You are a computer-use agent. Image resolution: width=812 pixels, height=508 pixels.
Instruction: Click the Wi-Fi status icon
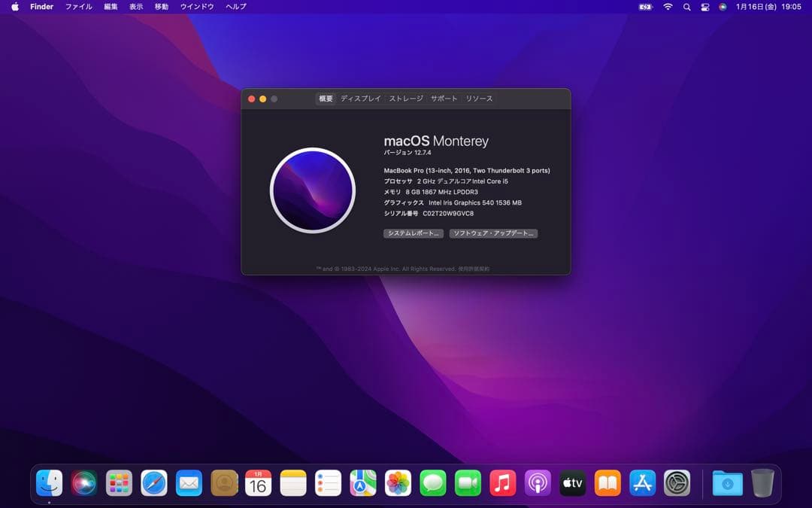pyautogui.click(x=667, y=7)
